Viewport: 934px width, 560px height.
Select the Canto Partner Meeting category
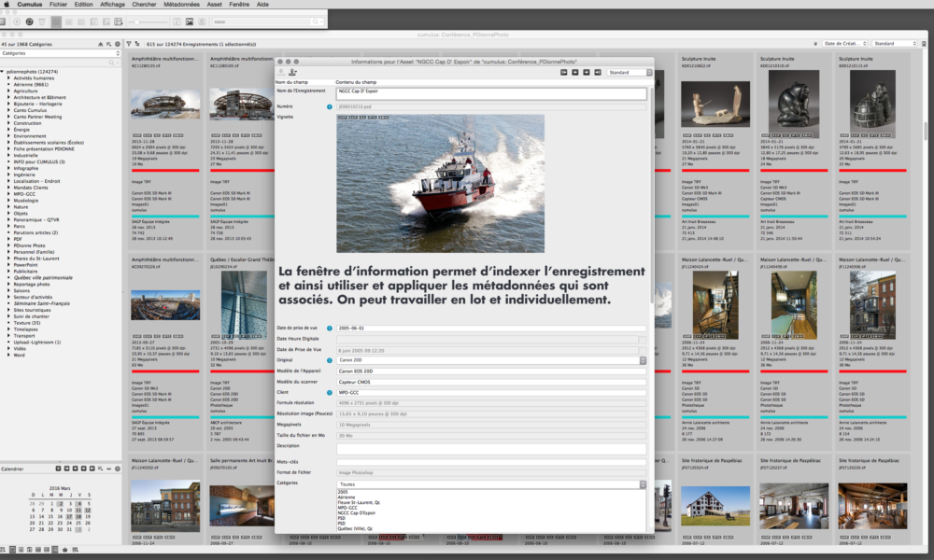(37, 117)
